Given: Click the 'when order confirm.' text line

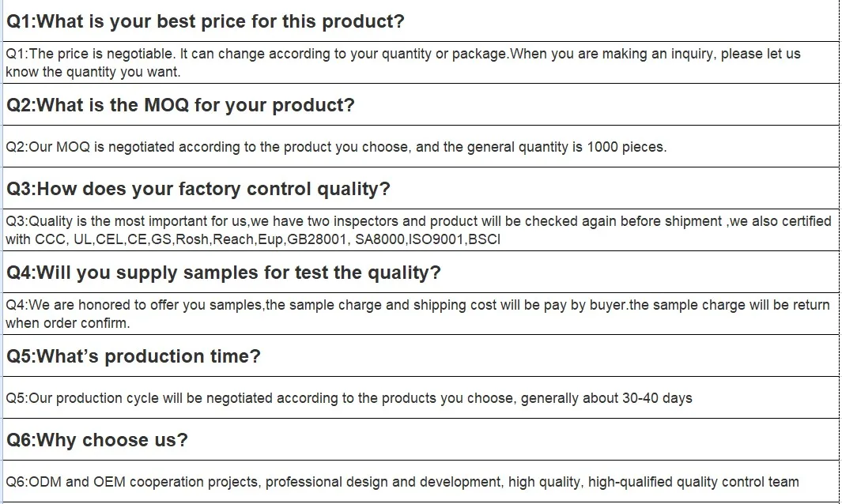Looking at the screenshot, I should tap(67, 323).
